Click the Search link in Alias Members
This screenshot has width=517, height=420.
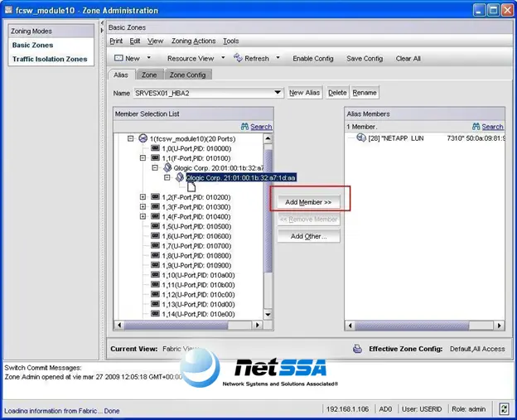tap(492, 127)
